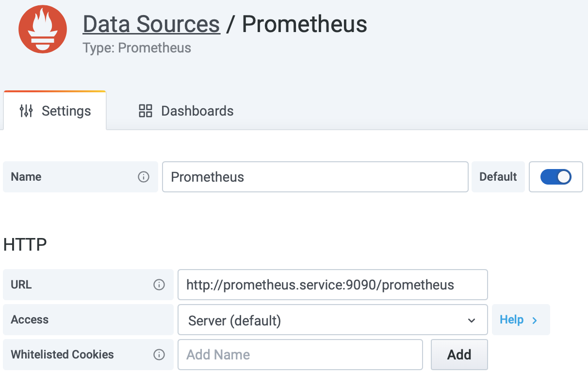The height and width of the screenshot is (375, 588).
Task: Click the Server (default) selection text
Action: 235,321
